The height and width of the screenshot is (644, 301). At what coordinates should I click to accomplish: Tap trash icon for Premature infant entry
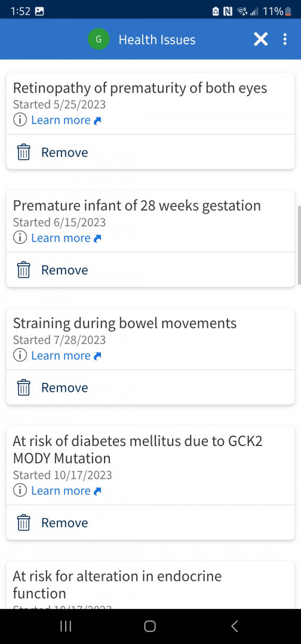pyautogui.click(x=24, y=270)
